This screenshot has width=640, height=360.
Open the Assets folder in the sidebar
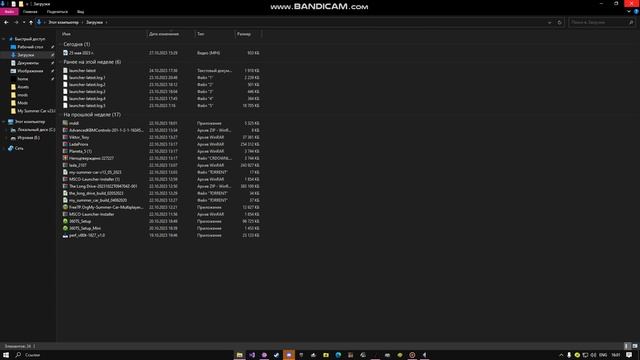pos(23,87)
